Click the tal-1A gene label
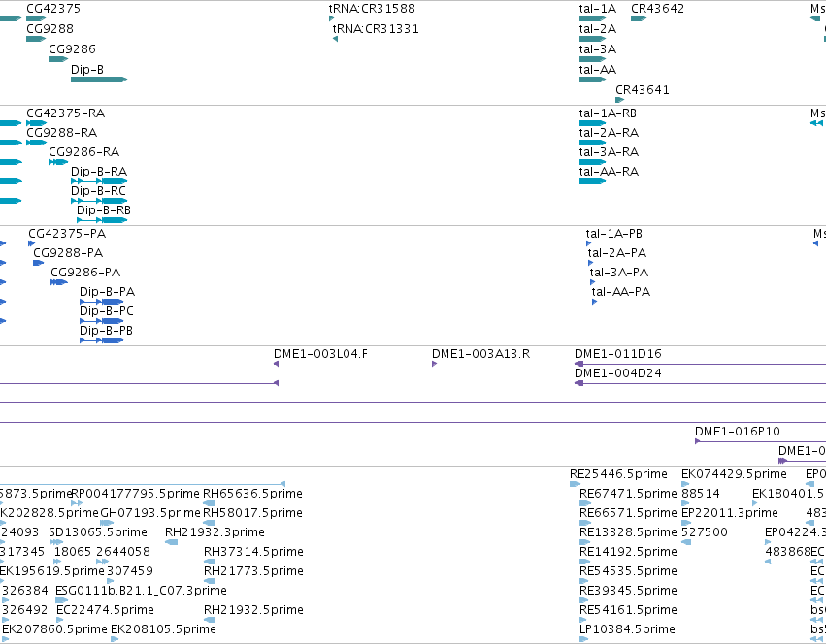This screenshot has width=826, height=644. click(x=597, y=9)
